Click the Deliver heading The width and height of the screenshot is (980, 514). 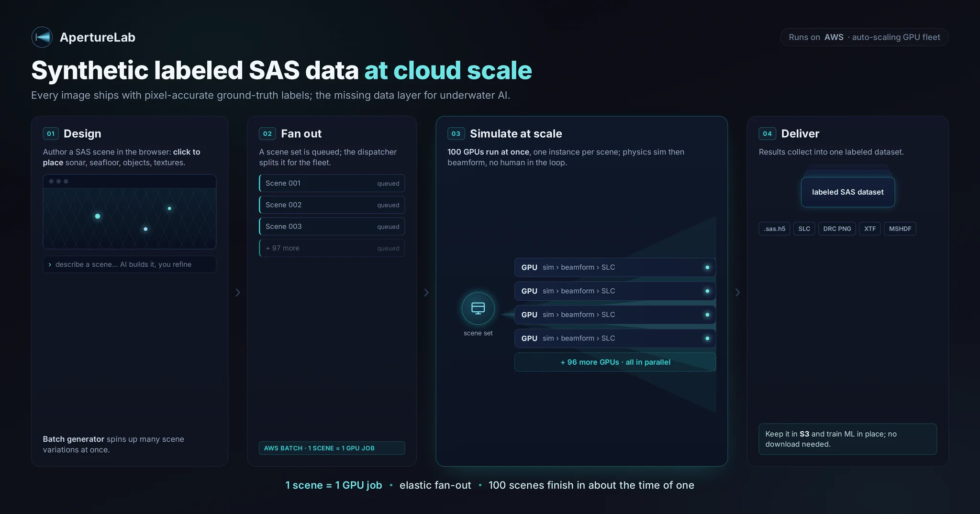[x=800, y=134]
